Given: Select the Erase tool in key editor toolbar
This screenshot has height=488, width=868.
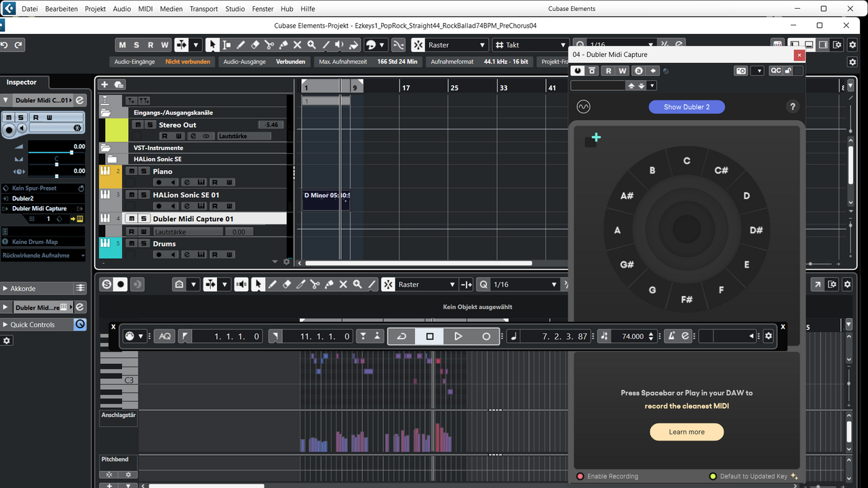Looking at the screenshot, I should pyautogui.click(x=287, y=285).
